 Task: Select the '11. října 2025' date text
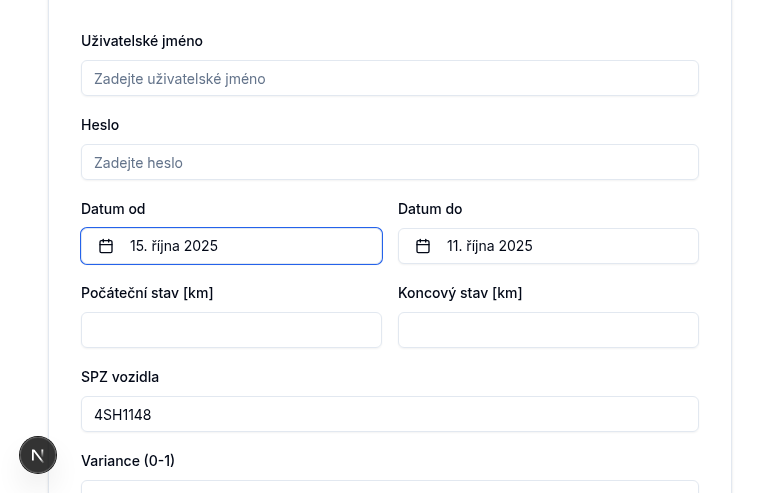click(490, 246)
